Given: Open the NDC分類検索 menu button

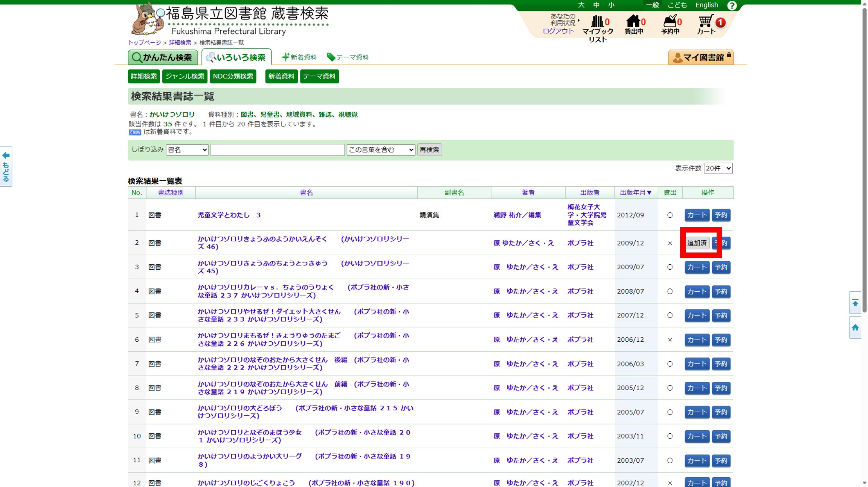Looking at the screenshot, I should (233, 76).
